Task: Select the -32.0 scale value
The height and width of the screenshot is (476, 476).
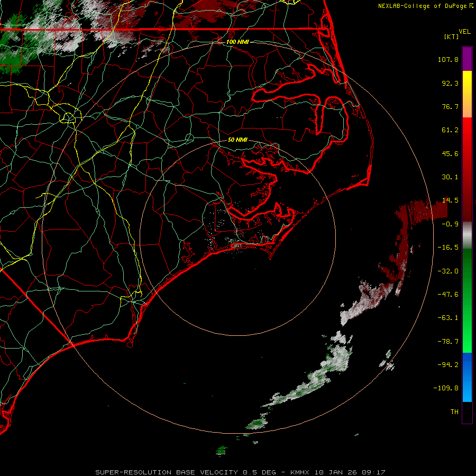Action: pyautogui.click(x=448, y=271)
